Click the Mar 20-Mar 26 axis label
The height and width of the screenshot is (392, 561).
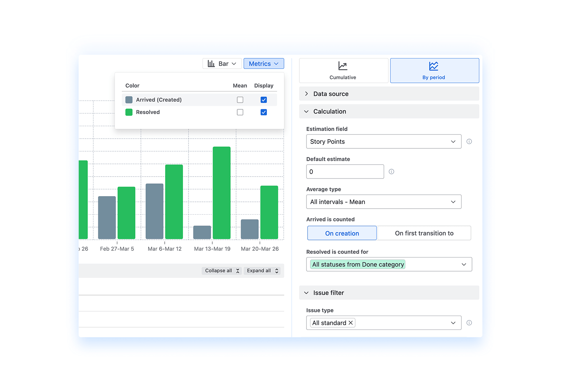[x=260, y=249]
